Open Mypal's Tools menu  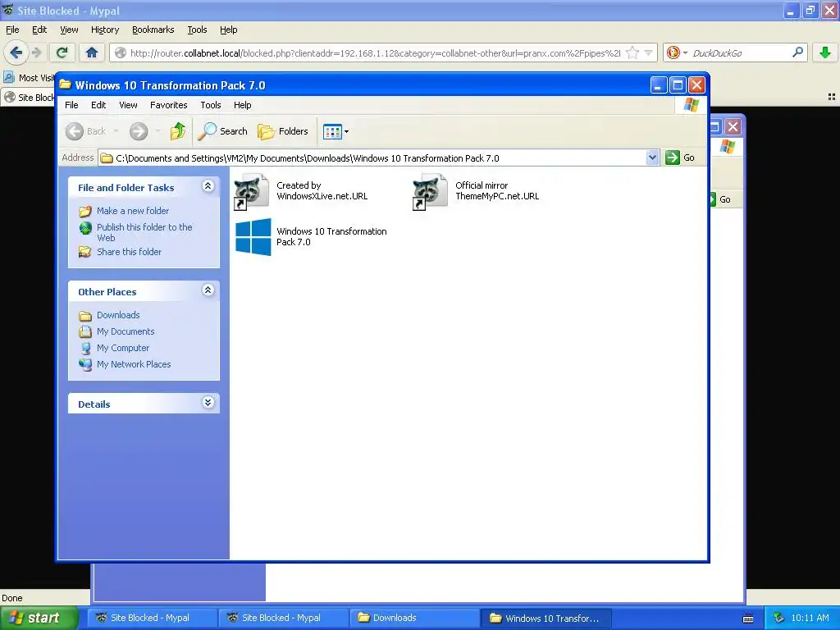197,30
